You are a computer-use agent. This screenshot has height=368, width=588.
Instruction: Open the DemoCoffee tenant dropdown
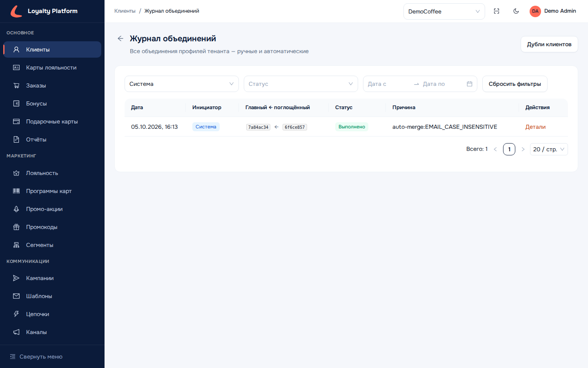(444, 11)
